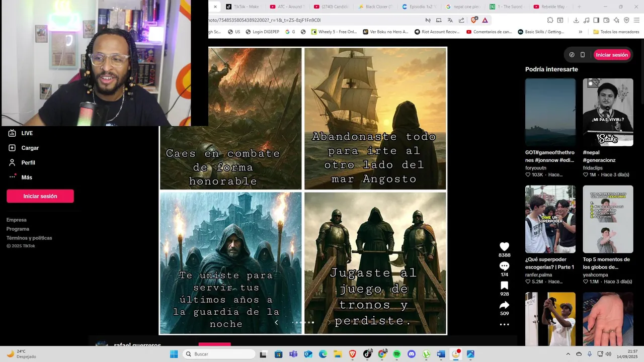Image resolution: width=644 pixels, height=362 pixels.
Task: Click the Brave Rewards triangle icon
Action: coord(485,20)
